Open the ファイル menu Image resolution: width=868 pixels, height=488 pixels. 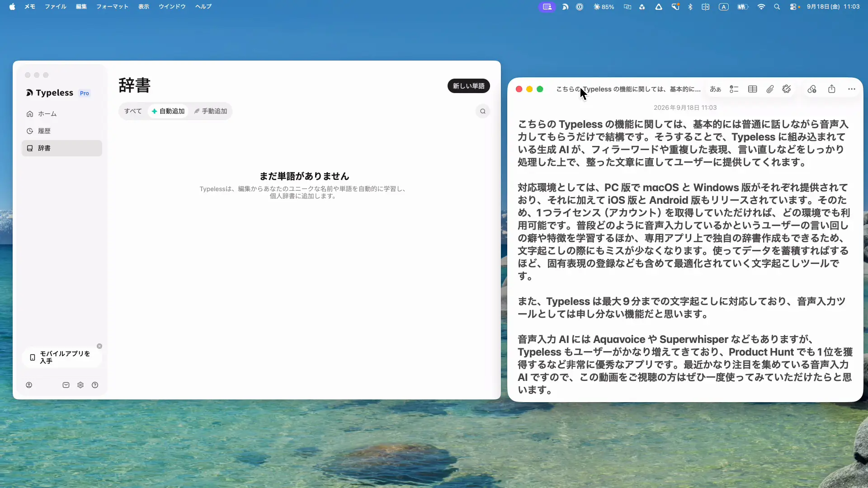click(x=56, y=7)
